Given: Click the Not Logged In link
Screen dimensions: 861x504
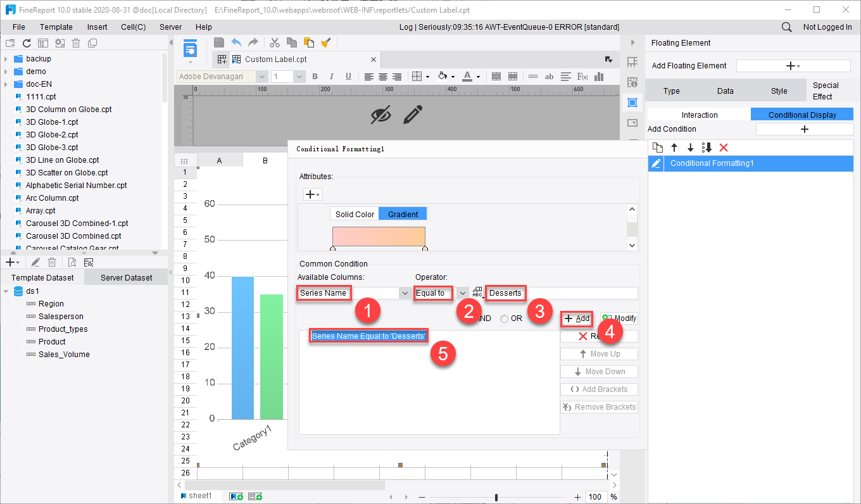Looking at the screenshot, I should click(x=827, y=27).
